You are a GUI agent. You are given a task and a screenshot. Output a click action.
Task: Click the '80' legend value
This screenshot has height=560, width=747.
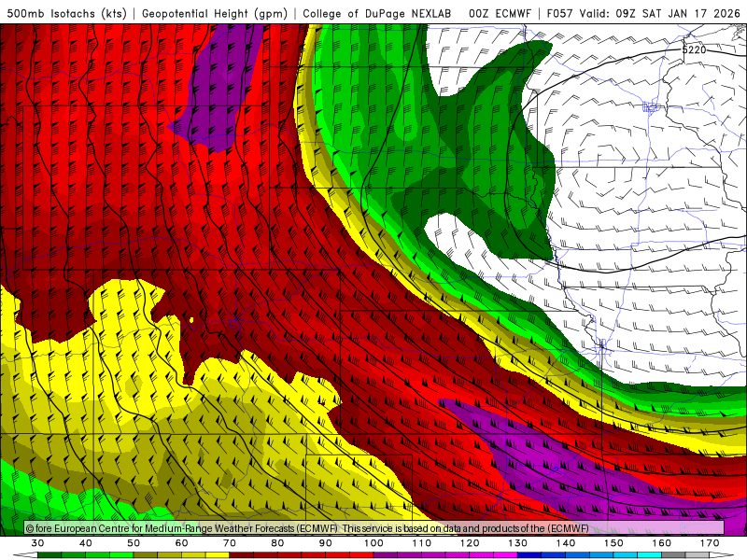[277, 543]
